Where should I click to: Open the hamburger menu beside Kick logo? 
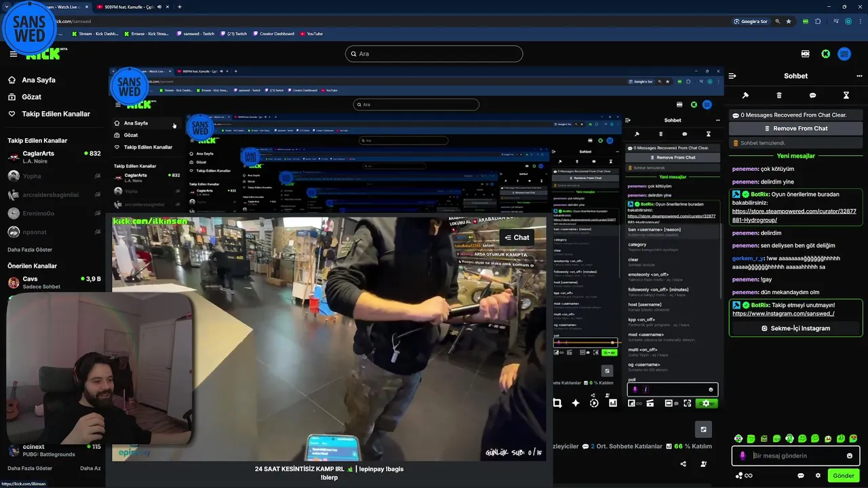point(14,54)
